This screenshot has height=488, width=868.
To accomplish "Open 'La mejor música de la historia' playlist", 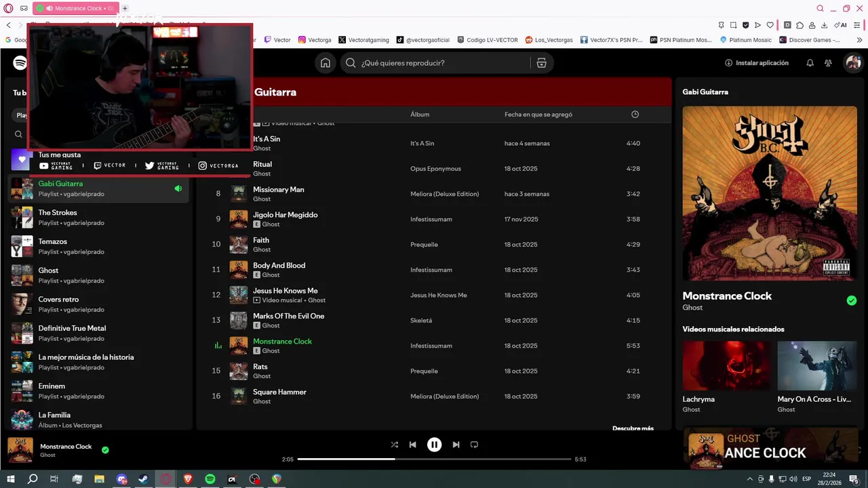I will click(x=98, y=362).
